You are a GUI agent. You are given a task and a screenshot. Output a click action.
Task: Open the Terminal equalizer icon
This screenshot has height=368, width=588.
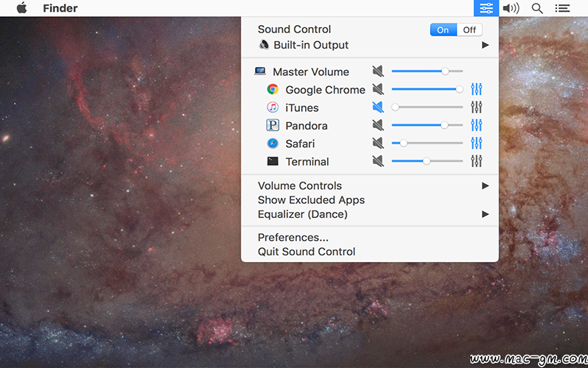point(476,161)
